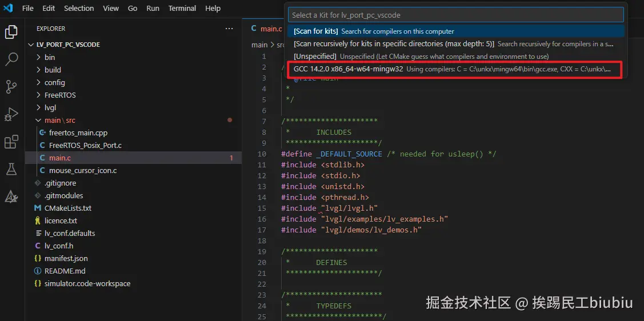Open the Source Control view icon
Viewport: 644px width, 321px height.
11,87
